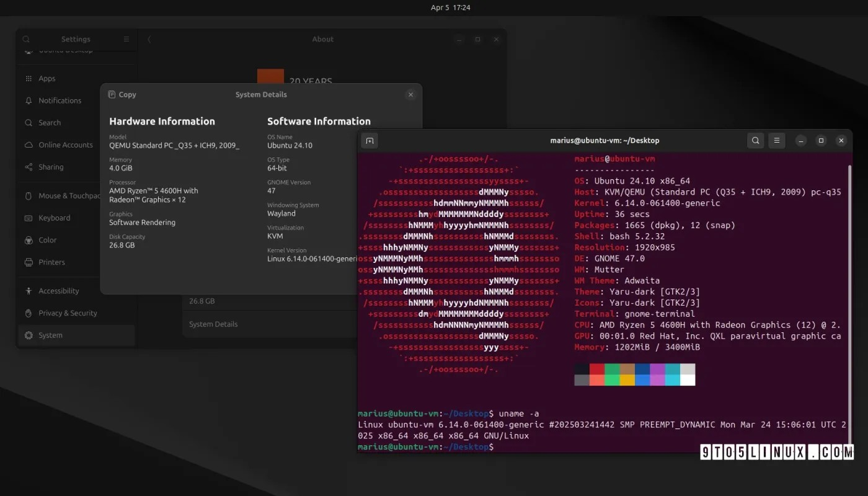
Task: Select the terminal line 'Resolution: 1920x985'
Action: [x=624, y=247]
